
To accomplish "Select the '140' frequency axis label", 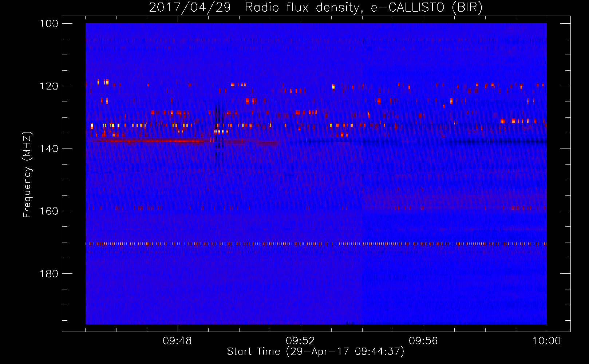I will pyautogui.click(x=49, y=149).
